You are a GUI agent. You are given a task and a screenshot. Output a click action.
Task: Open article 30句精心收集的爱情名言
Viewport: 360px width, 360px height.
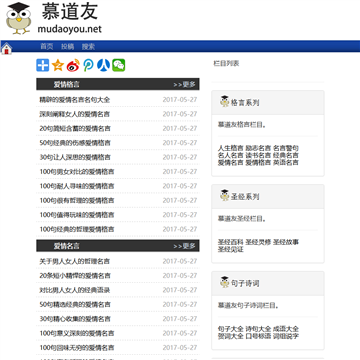[x=75, y=319]
